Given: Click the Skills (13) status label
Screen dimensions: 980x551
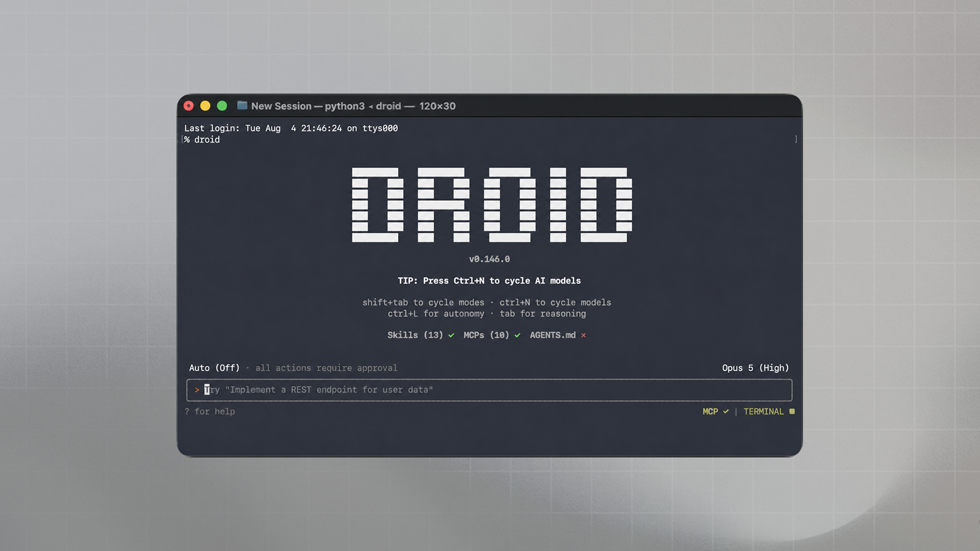Looking at the screenshot, I should 415,335.
